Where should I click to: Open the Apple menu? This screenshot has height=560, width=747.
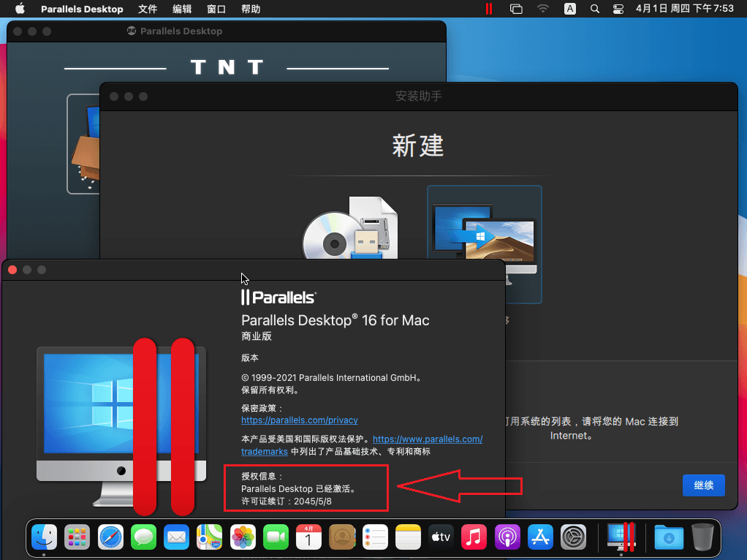20,9
